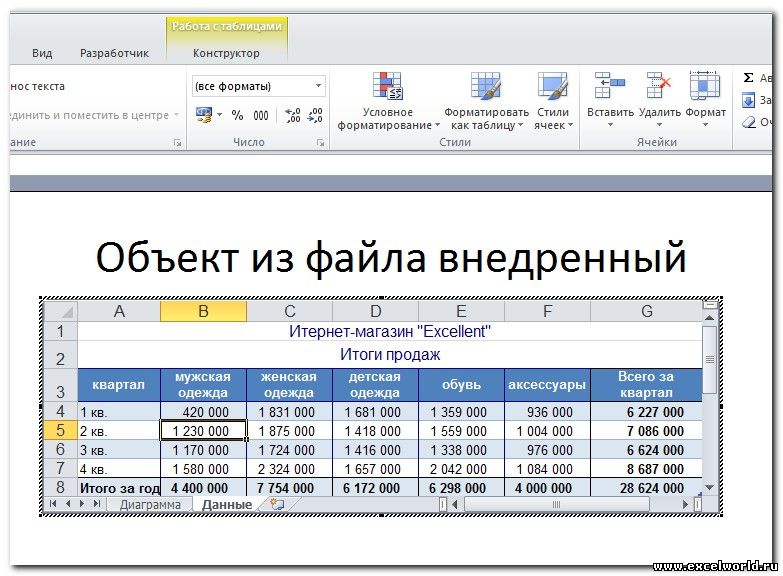
Task: Expand Format (Формат) dropdown arrow
Action: [705, 125]
